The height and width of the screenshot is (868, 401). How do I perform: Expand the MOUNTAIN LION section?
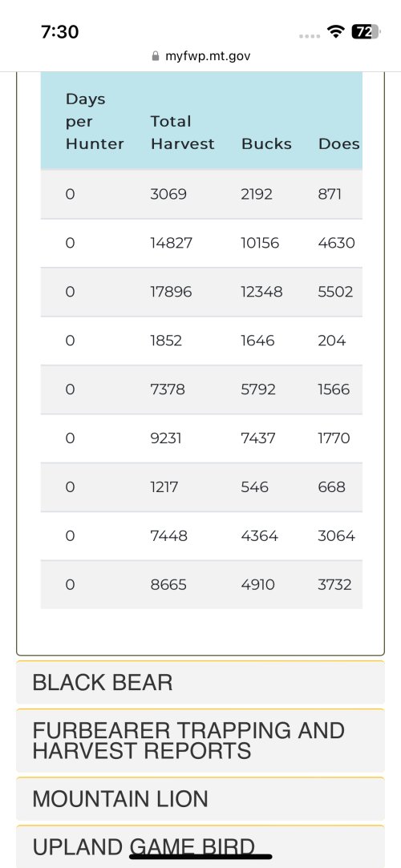200,799
